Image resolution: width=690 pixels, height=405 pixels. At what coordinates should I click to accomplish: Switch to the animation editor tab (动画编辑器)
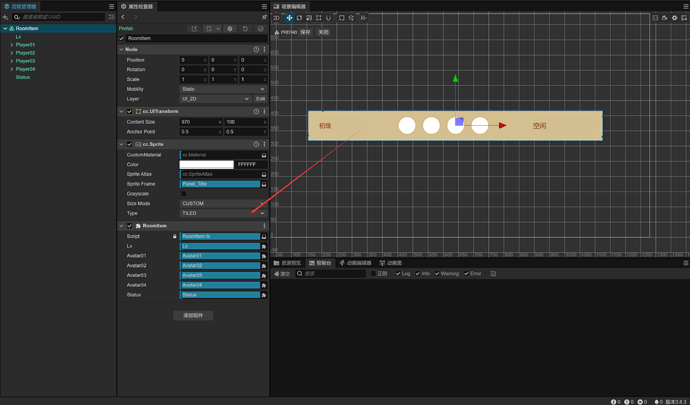(x=356, y=263)
